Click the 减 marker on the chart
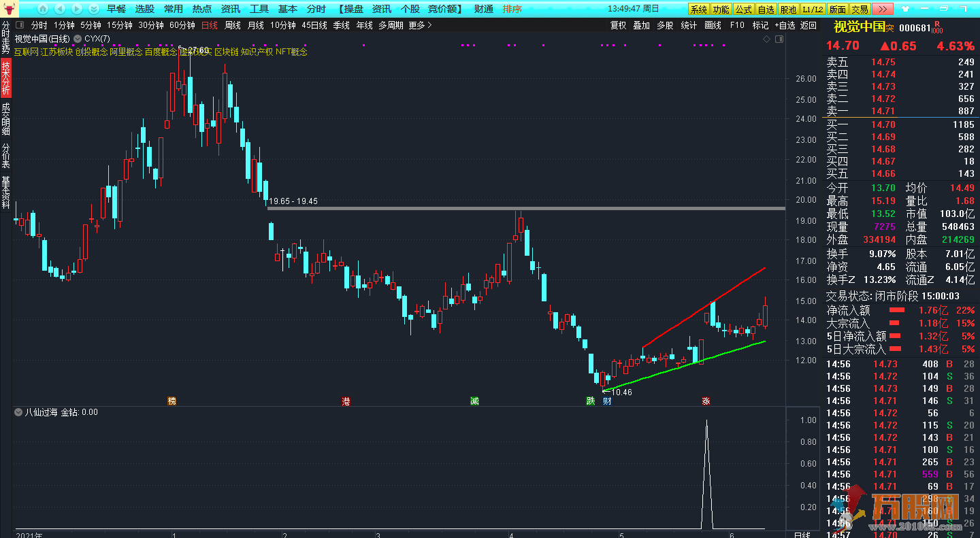Screen dimensions: 980x538 [x=474, y=401]
